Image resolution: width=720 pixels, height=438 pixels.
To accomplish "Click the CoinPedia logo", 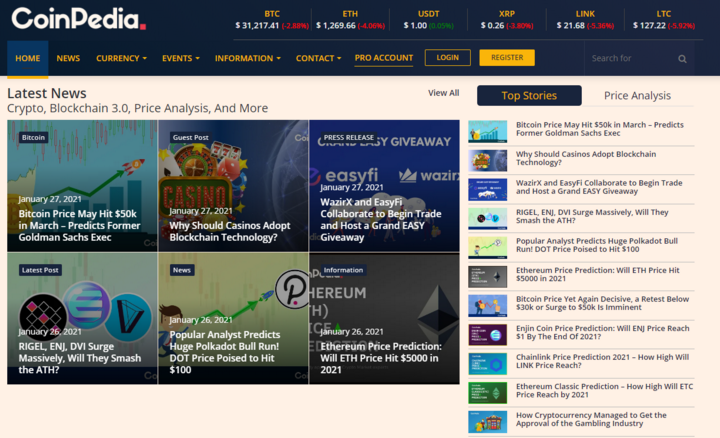I will [x=79, y=19].
